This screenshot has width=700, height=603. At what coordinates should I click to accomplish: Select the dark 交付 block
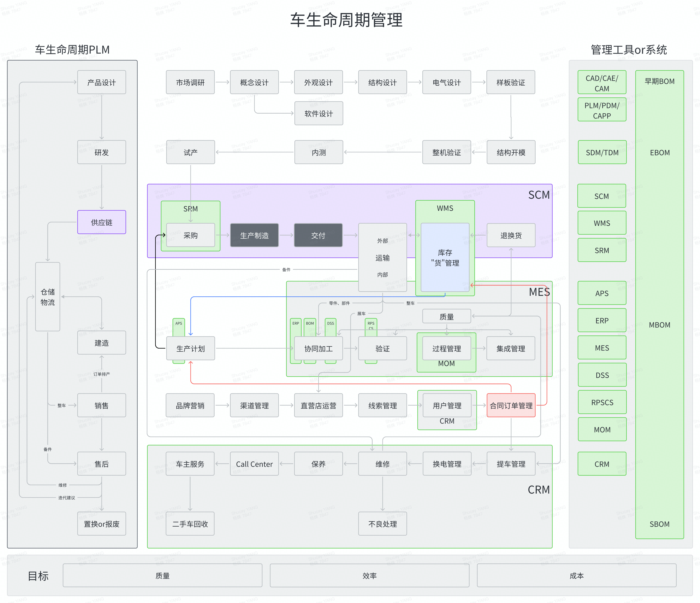(x=318, y=235)
